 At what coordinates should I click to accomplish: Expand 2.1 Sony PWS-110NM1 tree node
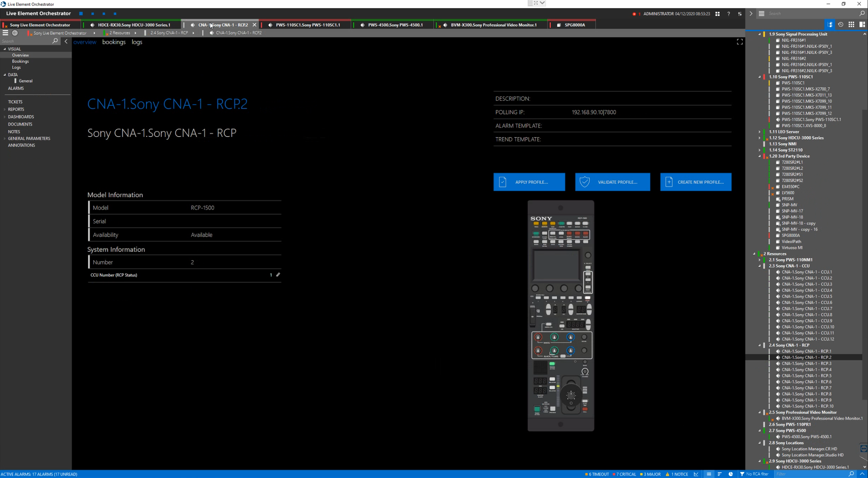(x=760, y=260)
